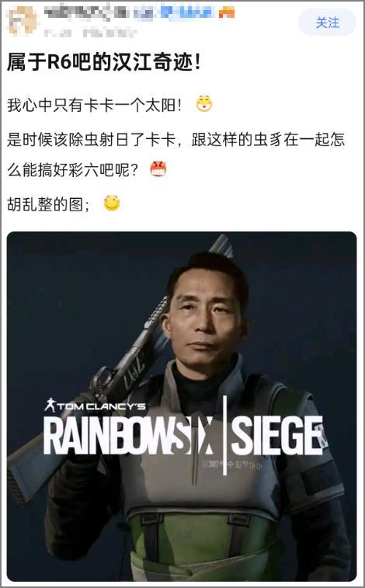Open the poster's blurred avatar
Image resolution: width=365 pixels, height=588 pixels.
pos(23,20)
